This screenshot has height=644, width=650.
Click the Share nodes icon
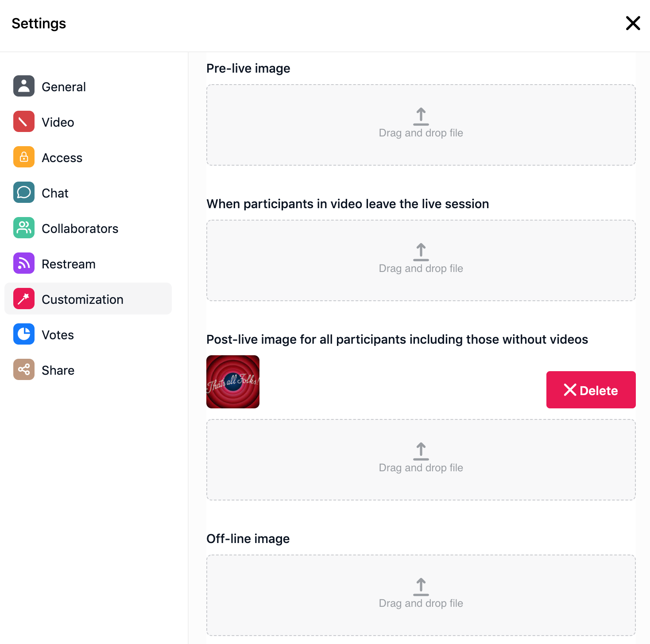click(24, 369)
